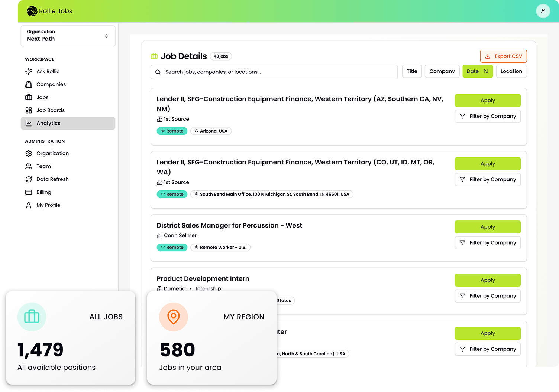Apply to the Product Development Intern job
559x392 pixels.
pos(487,280)
